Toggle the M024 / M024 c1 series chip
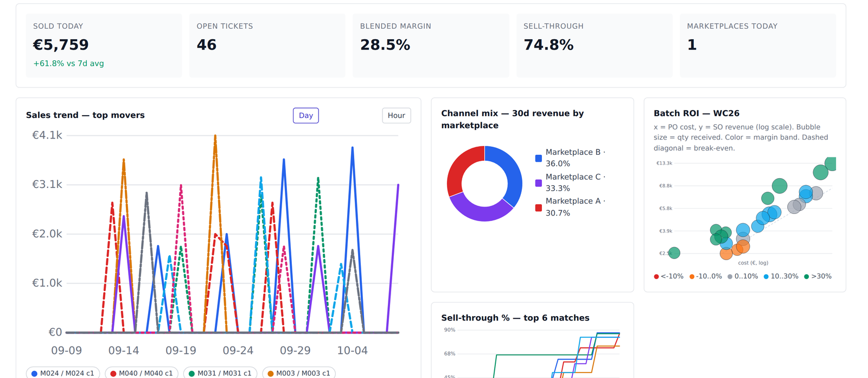 click(63, 373)
